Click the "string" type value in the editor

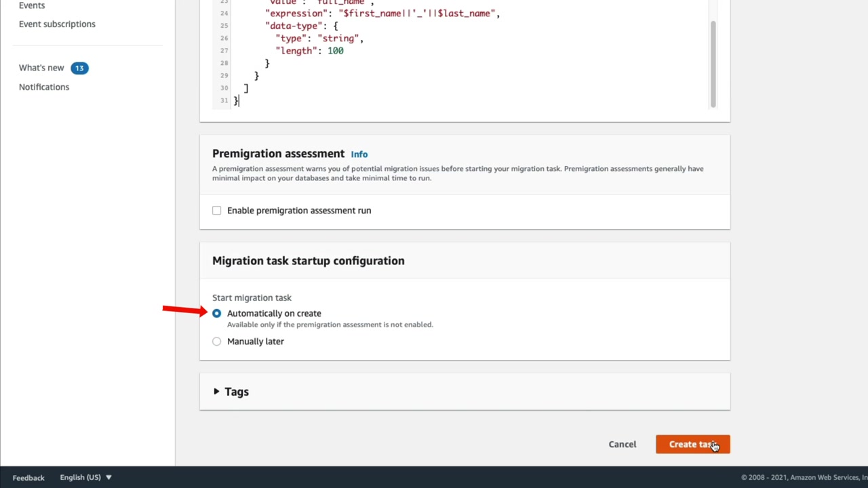tap(340, 39)
